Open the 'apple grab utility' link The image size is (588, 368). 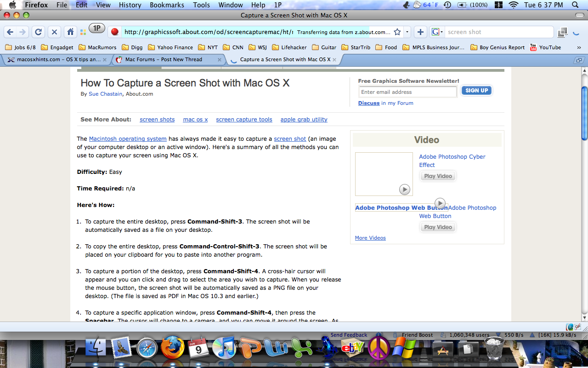coord(304,120)
